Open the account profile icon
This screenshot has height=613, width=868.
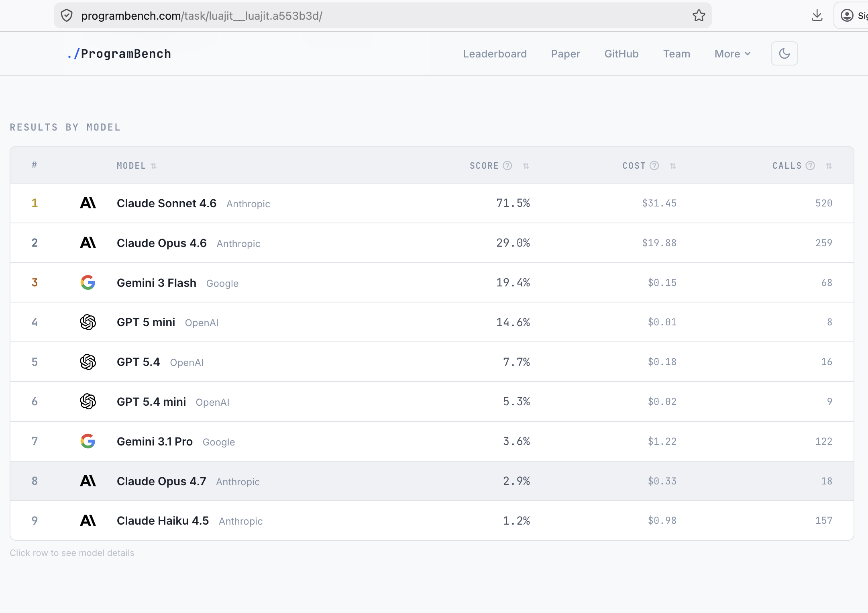(x=847, y=16)
